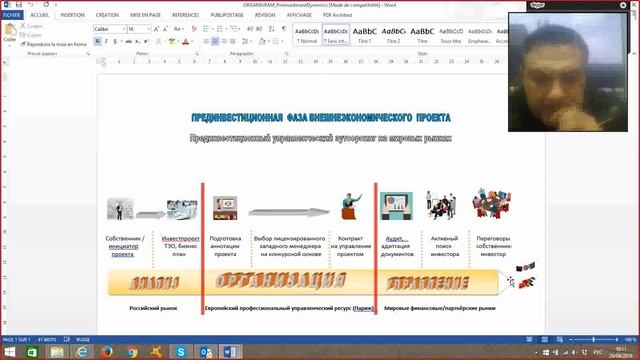Toggle subscript formatting
Image resolution: width=640 pixels, height=360 pixels.
tap(138, 41)
